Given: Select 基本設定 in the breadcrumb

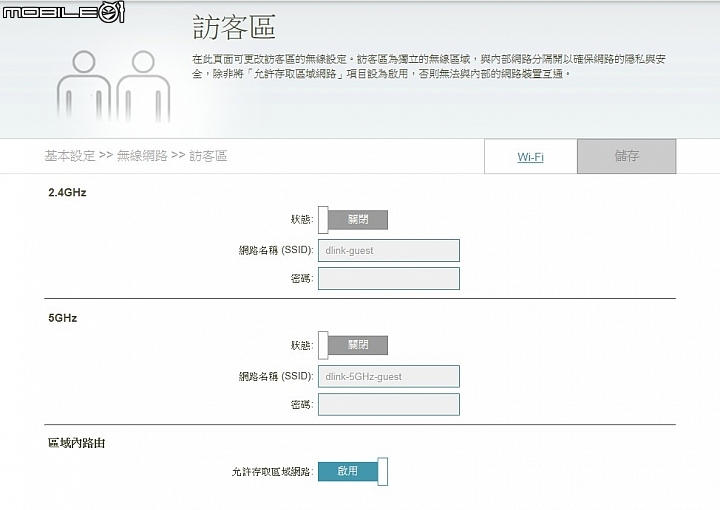Looking at the screenshot, I should pos(70,156).
